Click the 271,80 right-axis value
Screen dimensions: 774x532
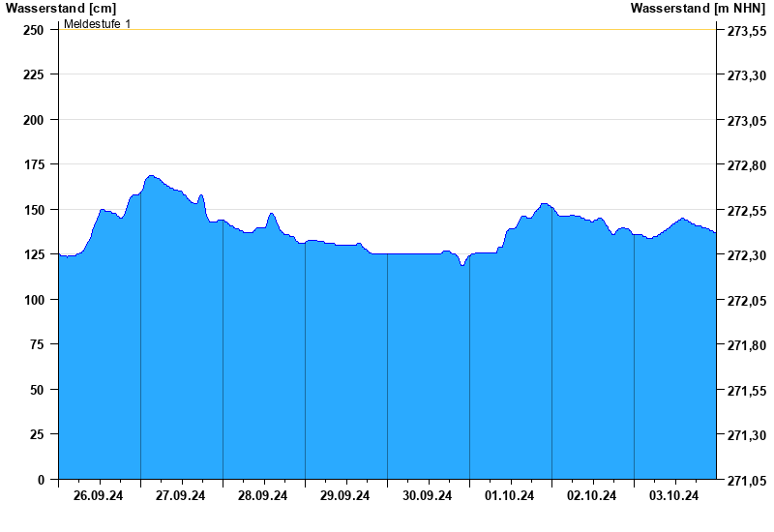coord(747,345)
